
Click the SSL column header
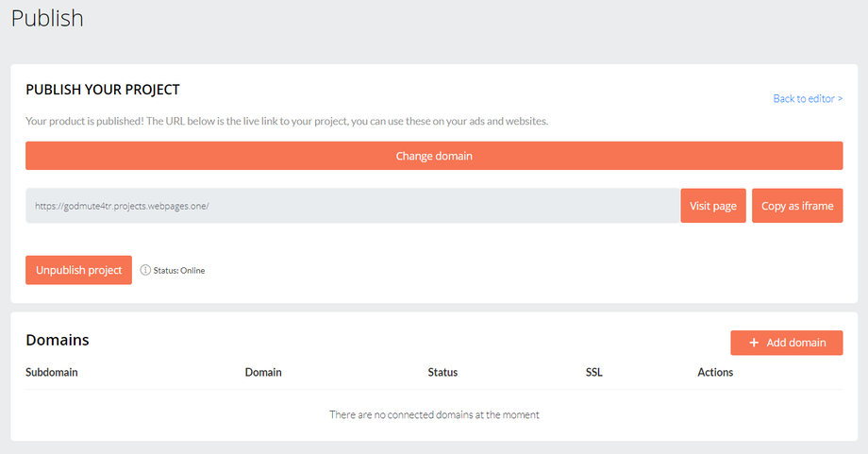coord(594,372)
